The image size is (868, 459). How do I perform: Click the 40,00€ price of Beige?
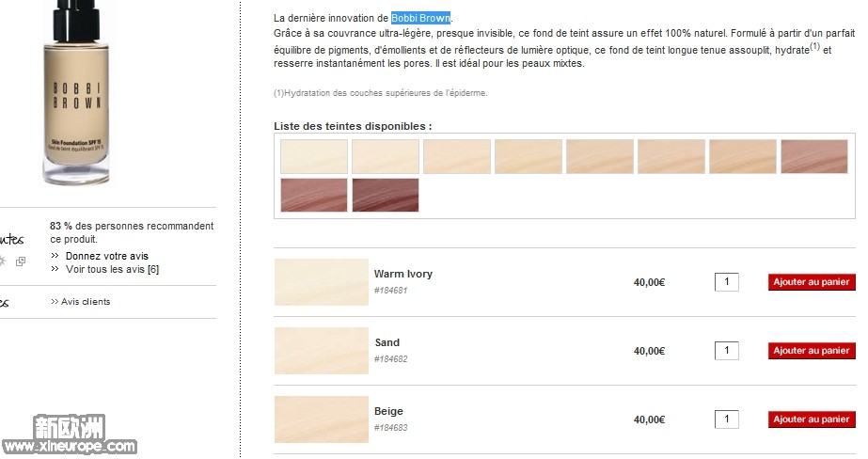click(x=649, y=419)
